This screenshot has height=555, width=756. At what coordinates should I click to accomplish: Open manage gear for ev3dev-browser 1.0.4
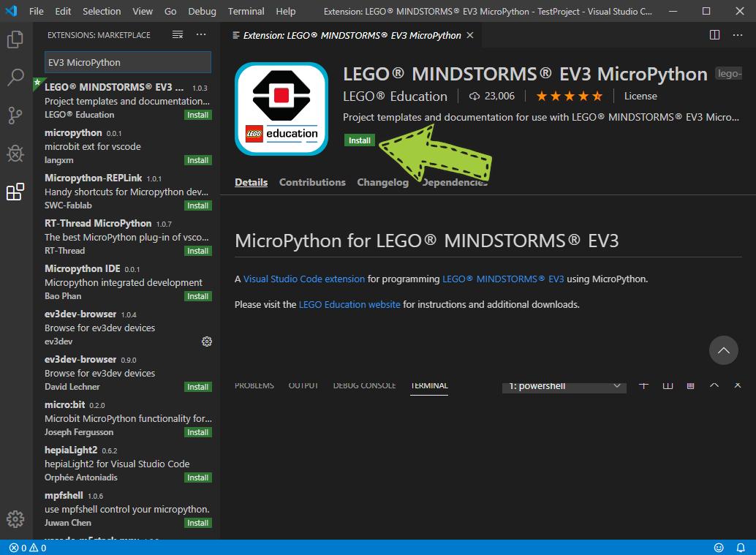coord(207,341)
